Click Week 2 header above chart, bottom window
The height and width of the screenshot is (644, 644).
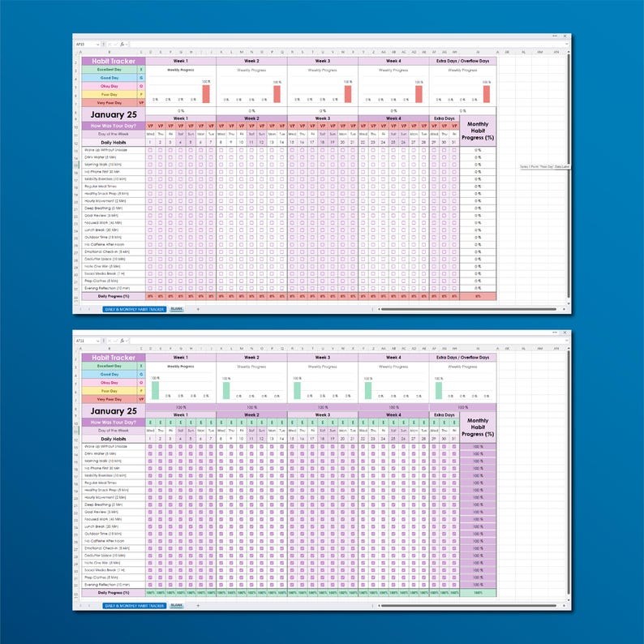[x=251, y=358]
